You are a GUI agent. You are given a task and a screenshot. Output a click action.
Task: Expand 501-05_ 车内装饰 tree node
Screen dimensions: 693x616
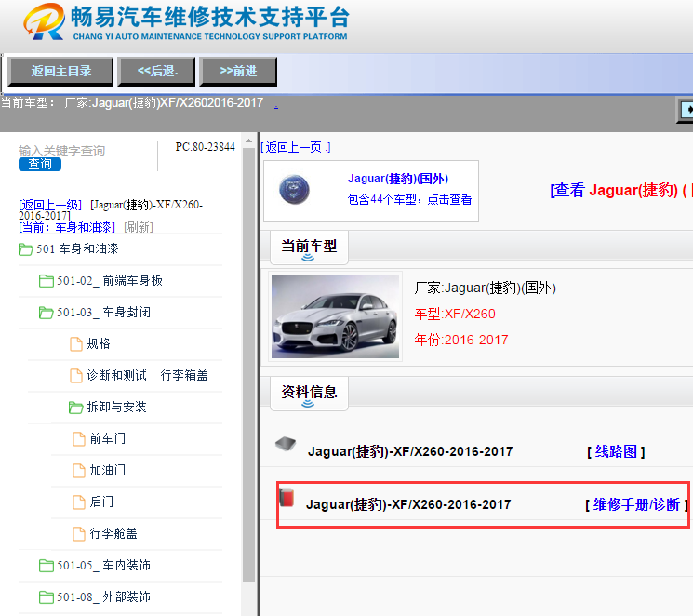click(x=104, y=565)
